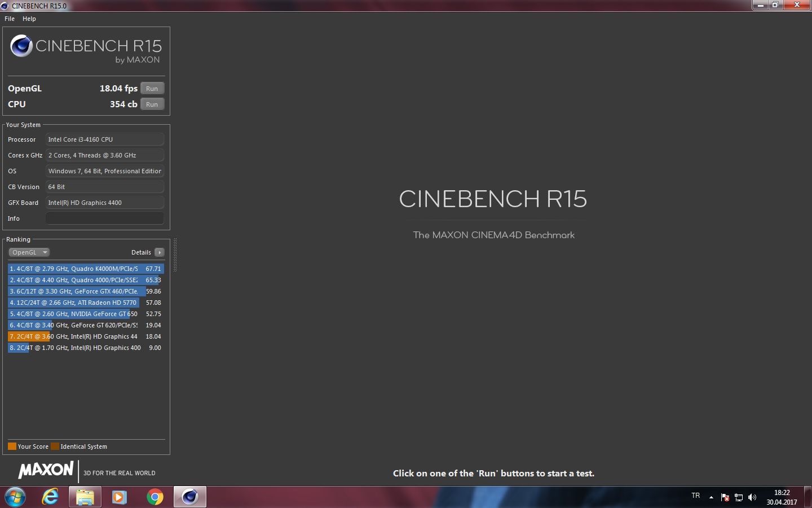
Task: Select the Processor field showing i3-4160
Action: (105, 139)
